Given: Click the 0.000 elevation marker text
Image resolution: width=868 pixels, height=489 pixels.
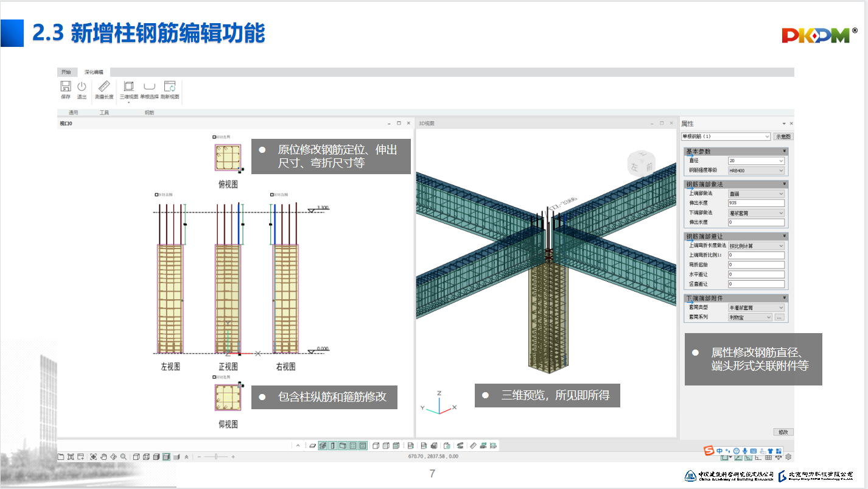Looking at the screenshot, I should 323,348.
